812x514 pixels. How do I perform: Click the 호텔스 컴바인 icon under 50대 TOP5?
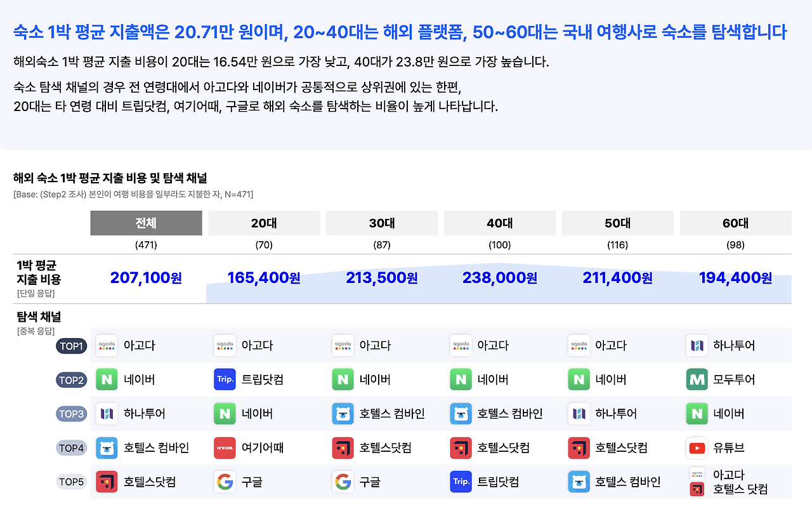(578, 481)
